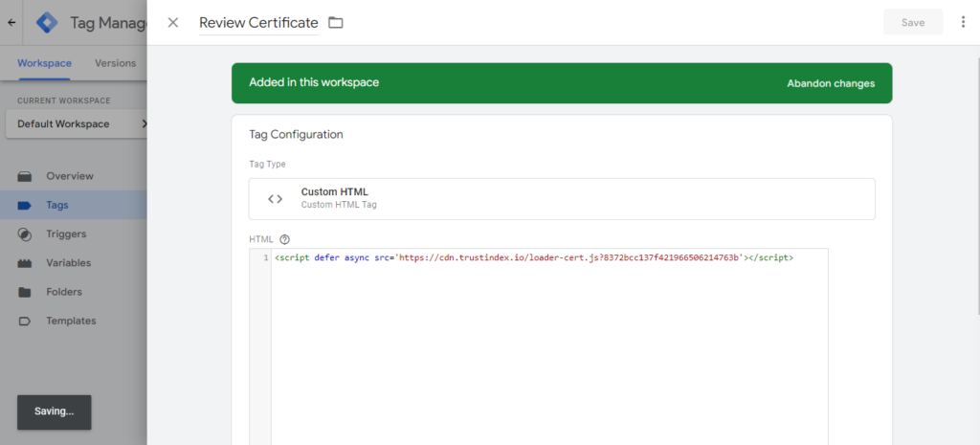Image resolution: width=980 pixels, height=445 pixels.
Task: Click the HTML help question mark icon
Action: [284, 240]
